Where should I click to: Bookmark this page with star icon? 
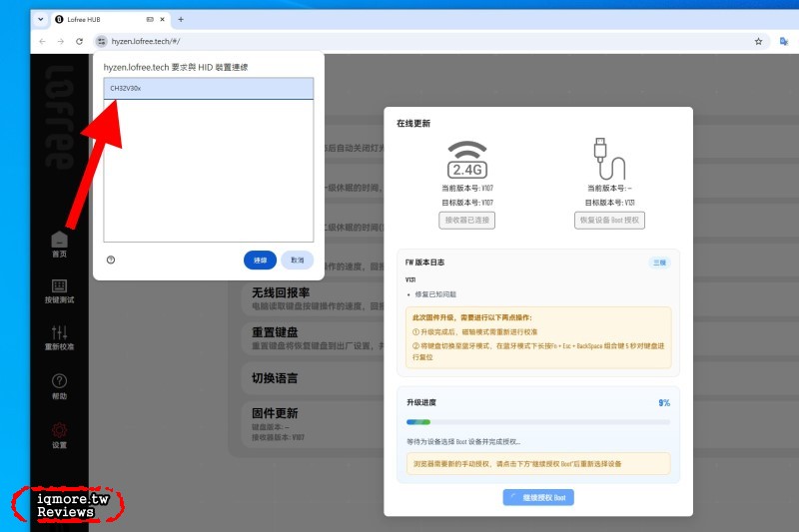pos(758,41)
